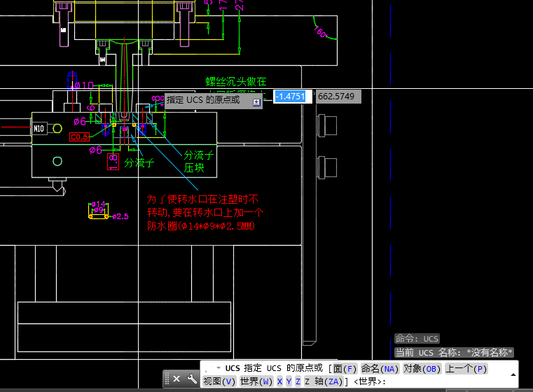Image resolution: width=533 pixels, height=392 pixels.
Task: Select the Y axis rotation option
Action: tap(289, 381)
